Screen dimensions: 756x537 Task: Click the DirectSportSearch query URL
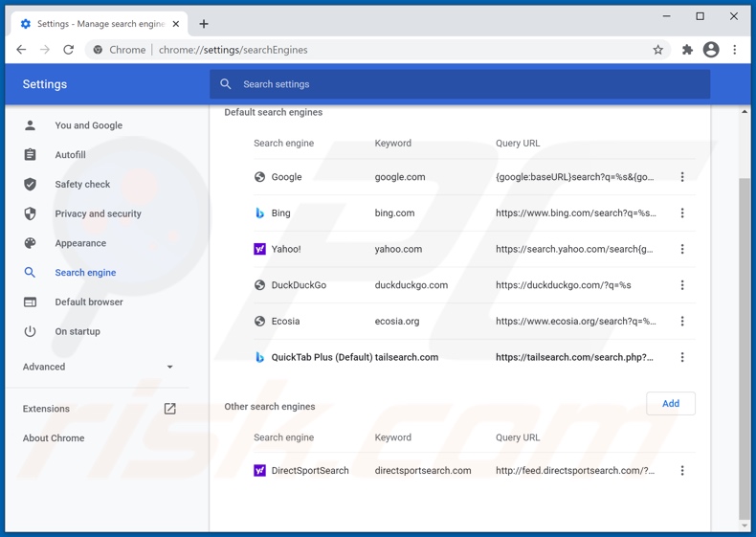point(575,470)
